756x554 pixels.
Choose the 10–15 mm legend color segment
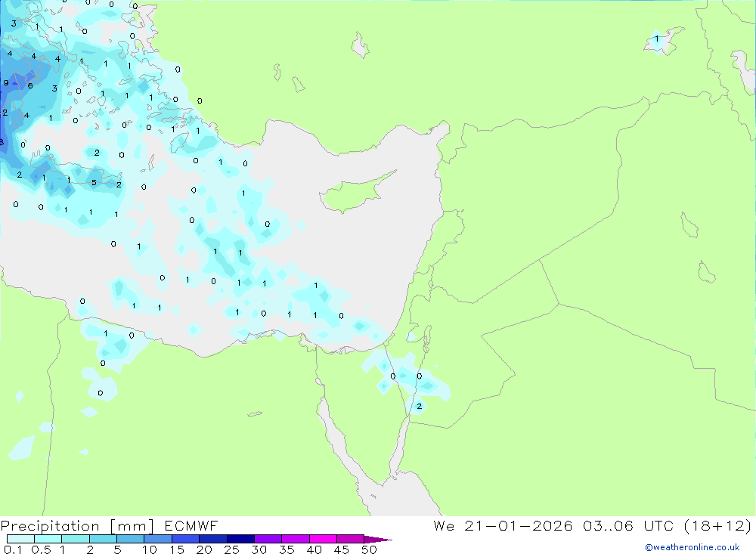[158, 539]
